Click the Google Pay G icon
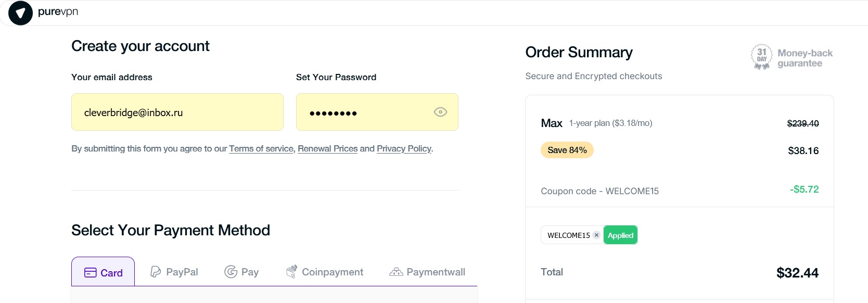868x303 pixels. [x=231, y=272]
